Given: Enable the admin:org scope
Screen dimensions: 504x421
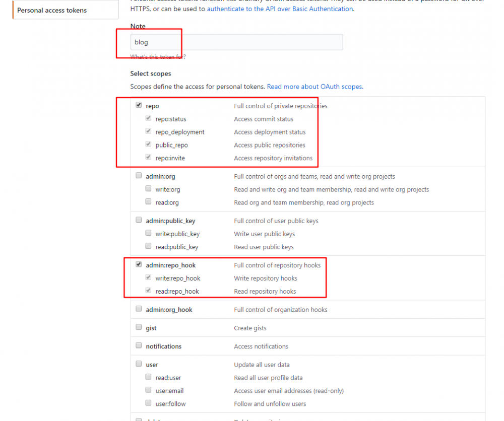Looking at the screenshot, I should tap(139, 175).
